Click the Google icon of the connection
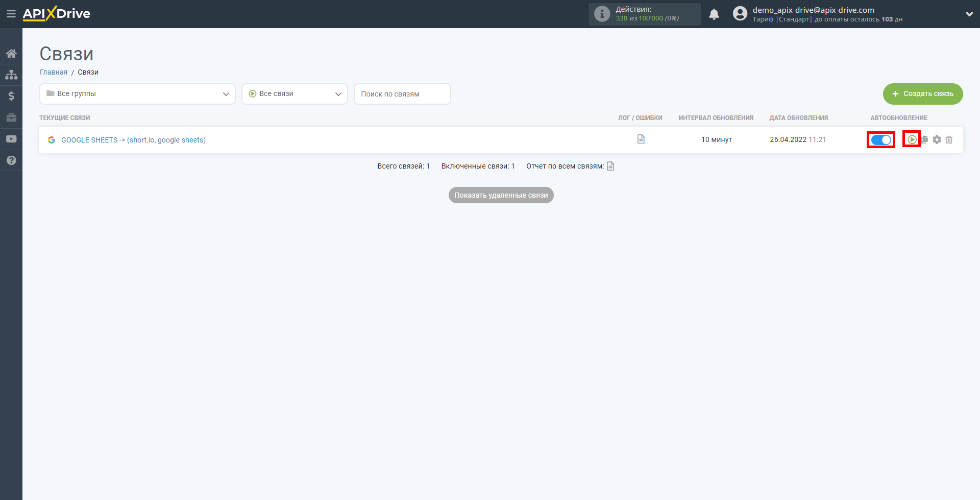Viewport: 980px width, 500px height. 52,140
